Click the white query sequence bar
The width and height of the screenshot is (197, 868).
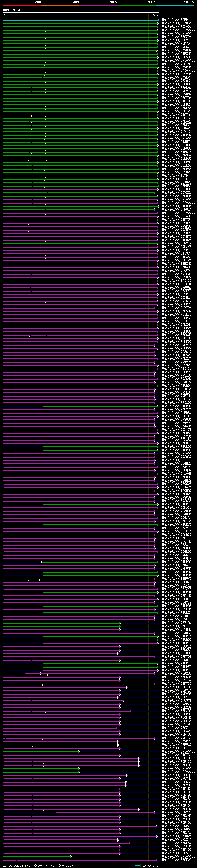pyautogui.click(x=81, y=13)
